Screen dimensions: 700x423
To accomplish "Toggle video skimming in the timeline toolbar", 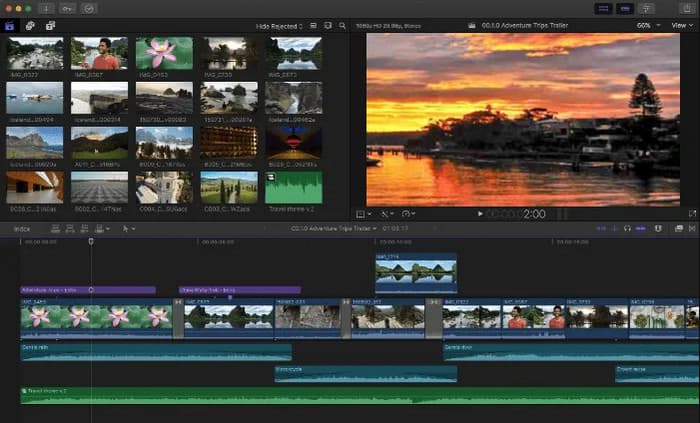I will (601, 228).
